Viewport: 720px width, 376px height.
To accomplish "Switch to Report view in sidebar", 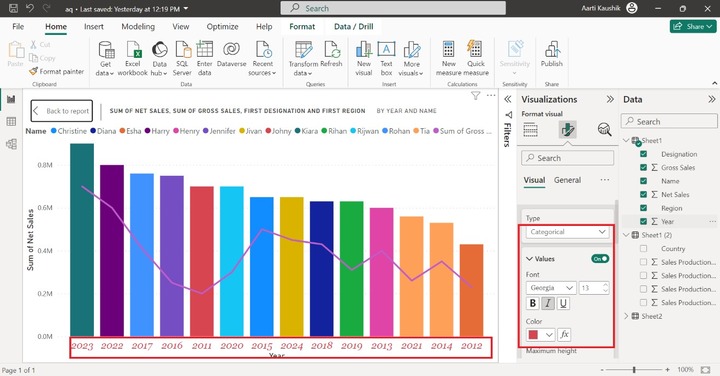I will coord(11,99).
